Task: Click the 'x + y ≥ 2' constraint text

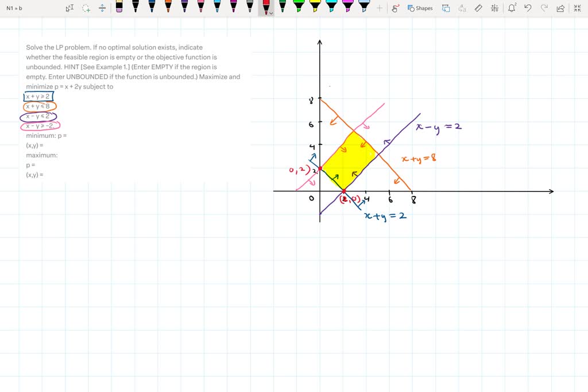Action: [x=38, y=97]
